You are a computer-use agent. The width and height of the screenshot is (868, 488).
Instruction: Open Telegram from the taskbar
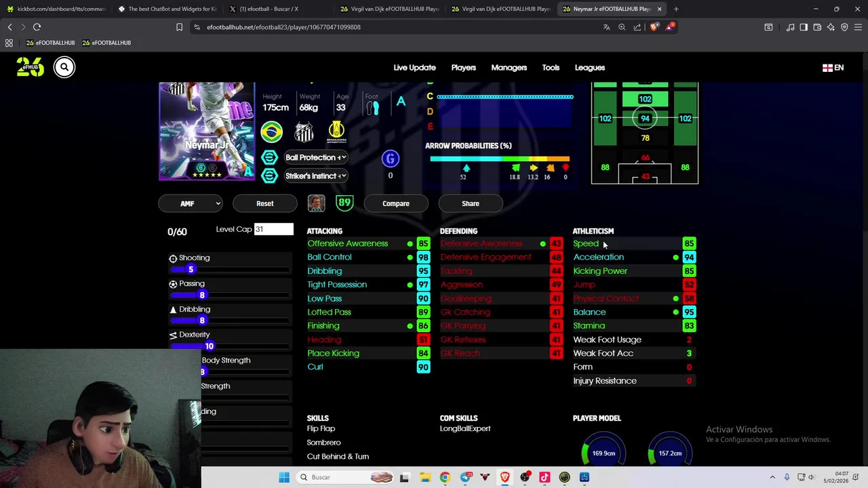pos(465,477)
